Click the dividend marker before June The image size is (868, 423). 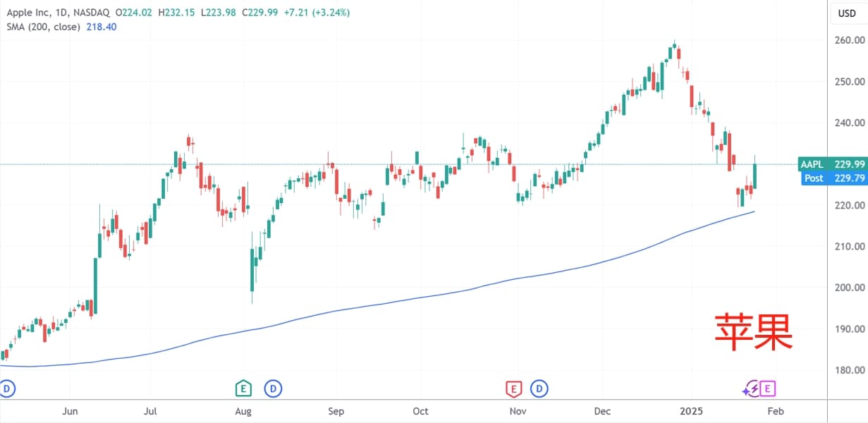coord(7,388)
